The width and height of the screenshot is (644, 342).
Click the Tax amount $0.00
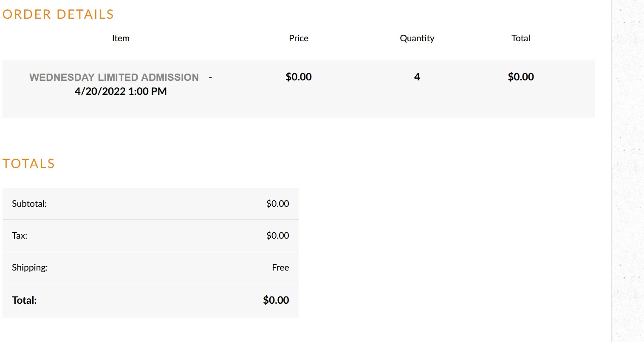(x=278, y=236)
